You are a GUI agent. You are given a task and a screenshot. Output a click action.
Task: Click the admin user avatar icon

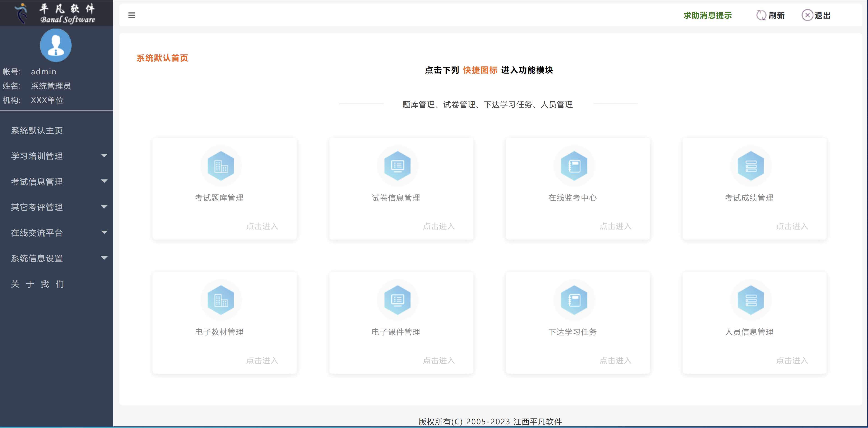tap(56, 45)
